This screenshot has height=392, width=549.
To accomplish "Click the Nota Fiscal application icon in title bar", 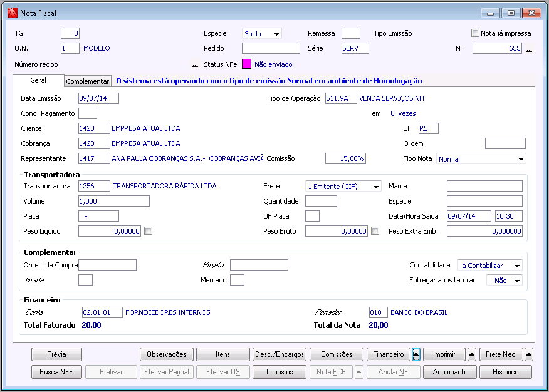I will click(x=11, y=12).
